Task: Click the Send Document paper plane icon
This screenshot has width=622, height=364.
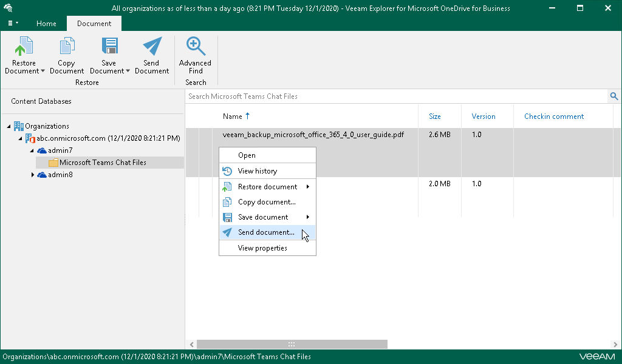Action: tap(152, 46)
